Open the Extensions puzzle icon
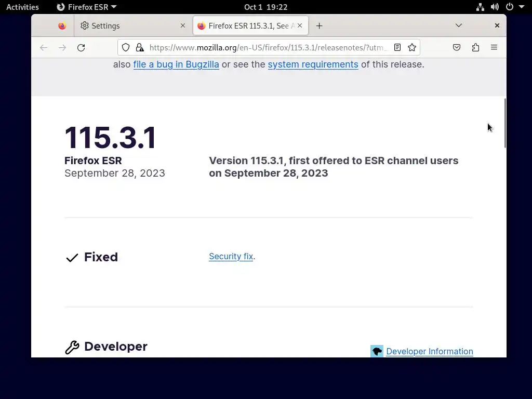This screenshot has width=532, height=399. 475,47
